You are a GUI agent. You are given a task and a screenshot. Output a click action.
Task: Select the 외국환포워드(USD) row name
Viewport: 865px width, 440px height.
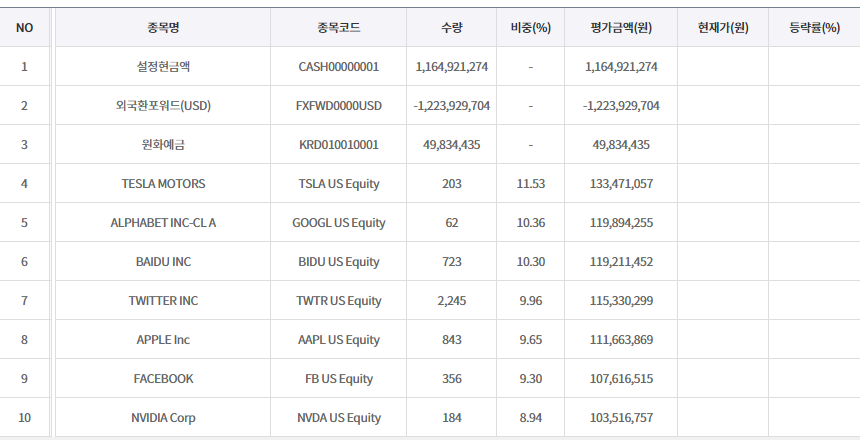tap(163, 106)
